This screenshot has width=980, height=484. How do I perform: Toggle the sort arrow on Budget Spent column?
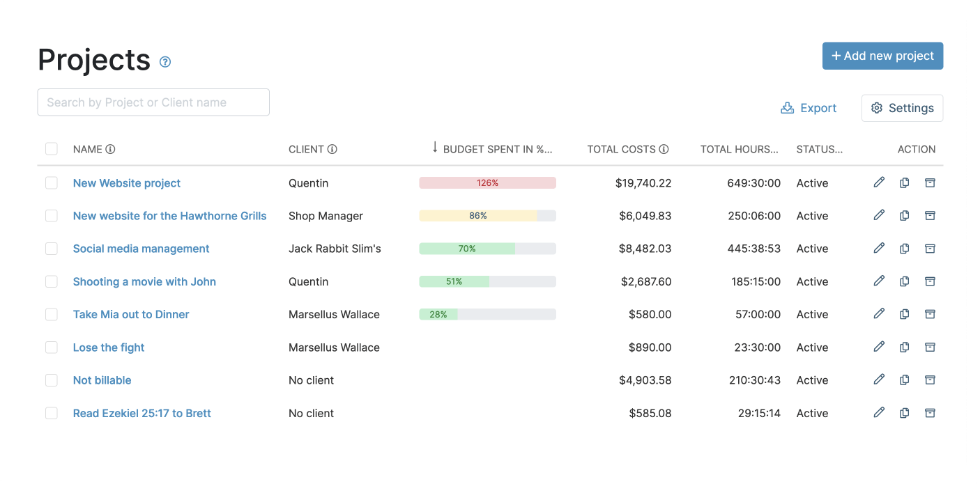click(435, 148)
